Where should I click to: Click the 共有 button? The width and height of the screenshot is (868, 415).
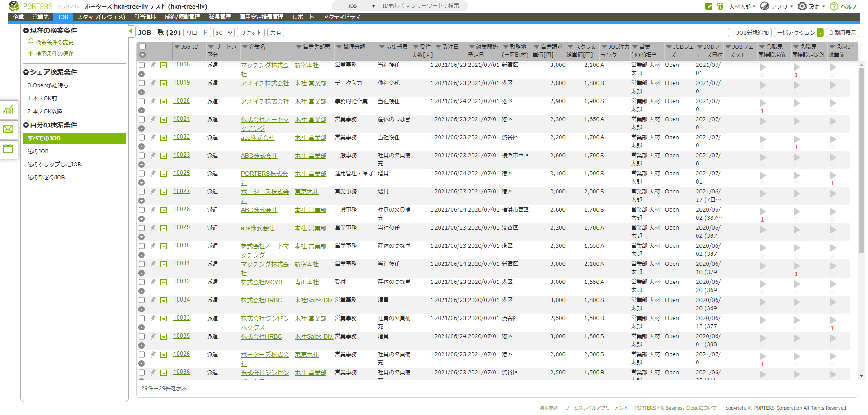(276, 33)
